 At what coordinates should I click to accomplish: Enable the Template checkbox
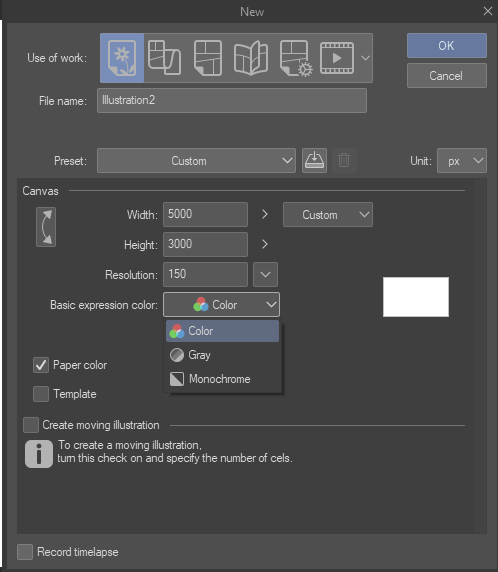tap(41, 394)
